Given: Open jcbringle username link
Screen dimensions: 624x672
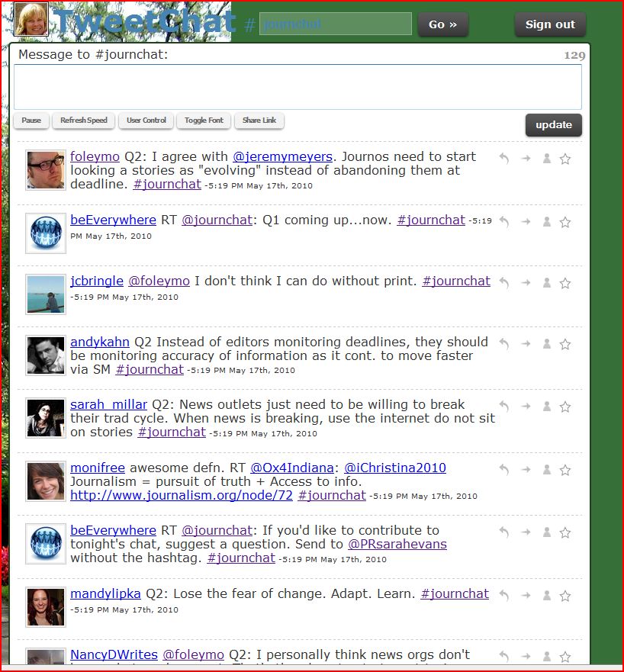Looking at the screenshot, I should [97, 281].
